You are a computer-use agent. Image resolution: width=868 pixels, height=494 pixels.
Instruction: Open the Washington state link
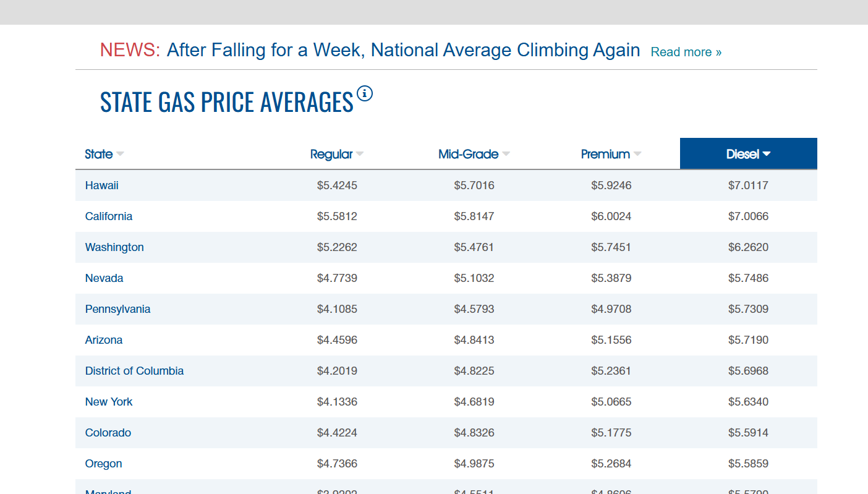(x=114, y=247)
